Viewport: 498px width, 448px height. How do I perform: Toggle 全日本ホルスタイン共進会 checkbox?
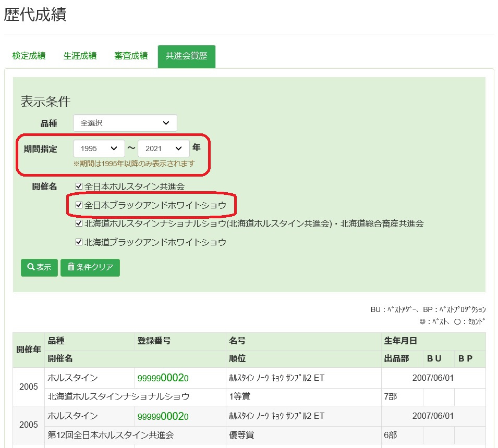[x=79, y=186]
